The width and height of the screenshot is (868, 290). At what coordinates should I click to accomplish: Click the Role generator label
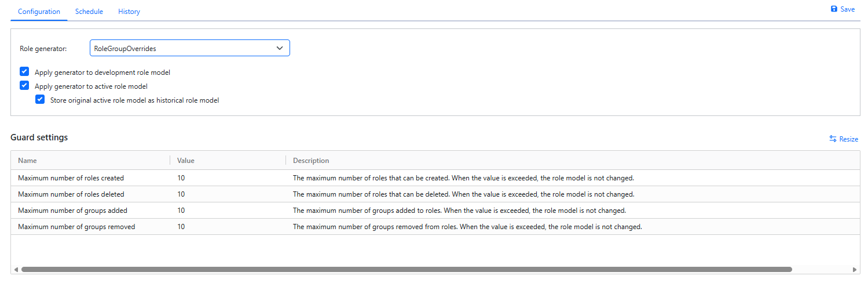pos(43,49)
